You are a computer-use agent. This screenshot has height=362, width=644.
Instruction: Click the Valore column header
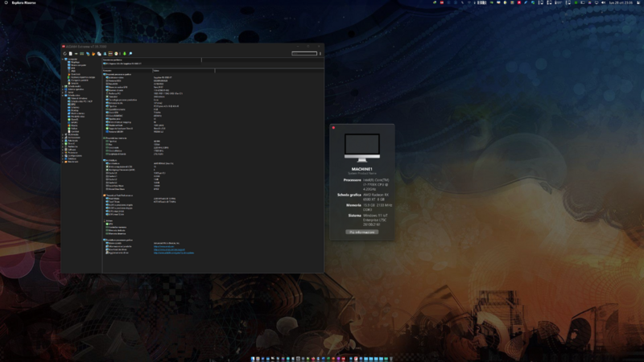click(x=156, y=71)
